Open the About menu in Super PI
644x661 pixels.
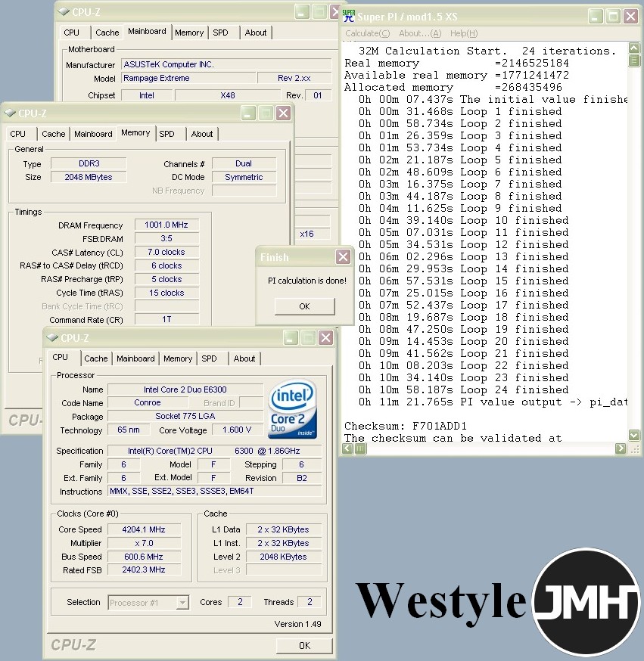click(x=420, y=33)
